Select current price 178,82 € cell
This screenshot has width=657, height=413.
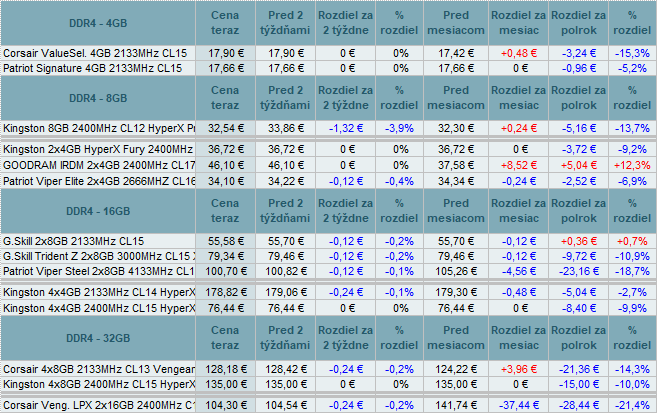click(225, 292)
